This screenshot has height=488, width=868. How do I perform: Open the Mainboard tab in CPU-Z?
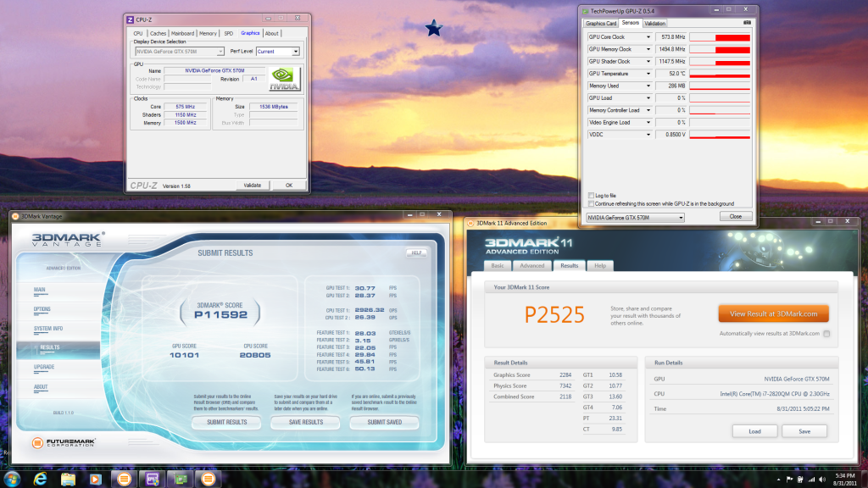point(182,33)
